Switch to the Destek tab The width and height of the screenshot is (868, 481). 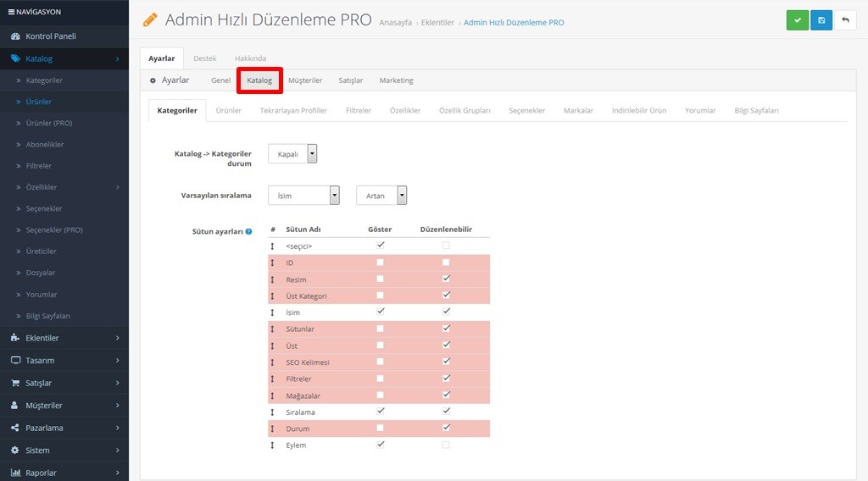click(x=205, y=58)
